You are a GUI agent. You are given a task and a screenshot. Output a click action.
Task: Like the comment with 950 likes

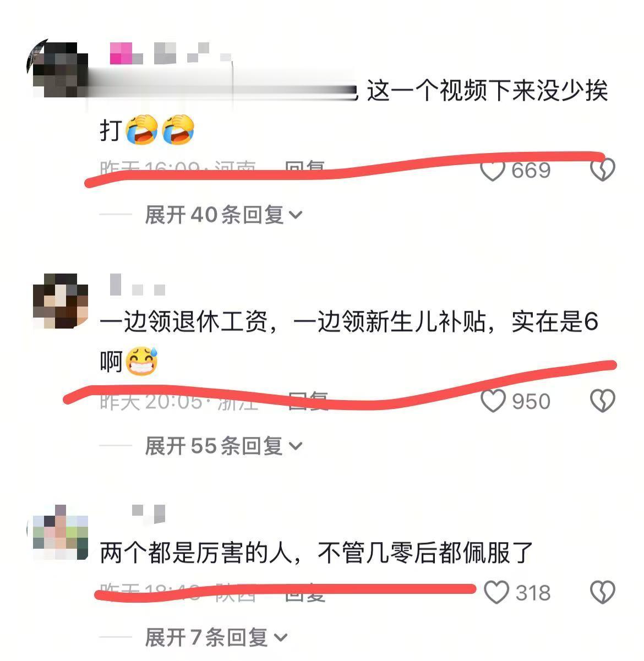click(x=493, y=401)
